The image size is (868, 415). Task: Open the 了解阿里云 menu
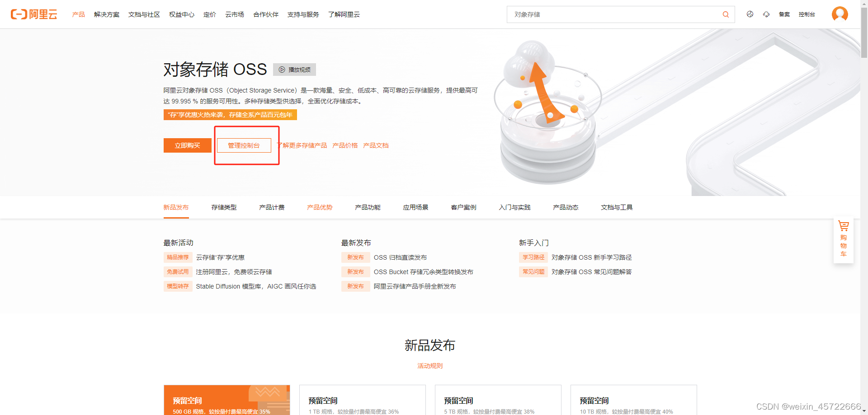click(344, 14)
